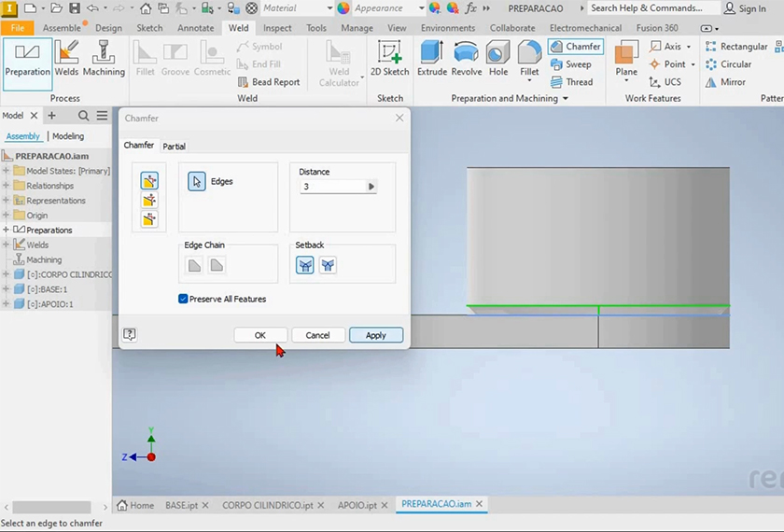Viewport: 784px width, 532px height.
Task: Expand the Distance value arrow
Action: [x=371, y=187]
